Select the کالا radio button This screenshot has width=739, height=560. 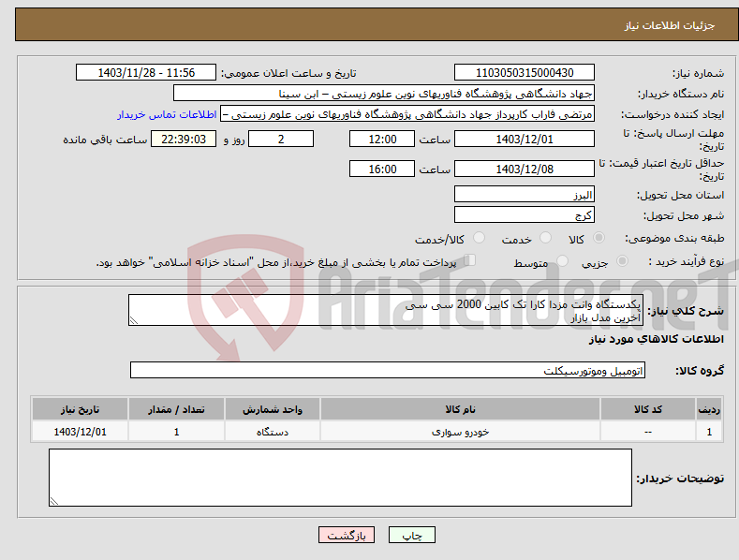tap(599, 238)
